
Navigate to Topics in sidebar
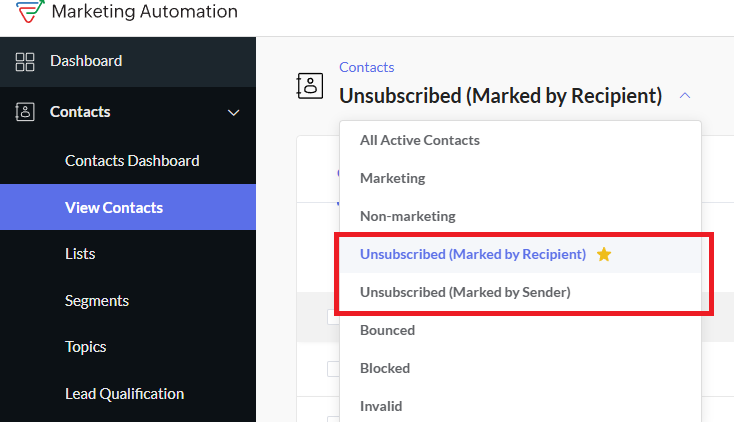(x=86, y=347)
